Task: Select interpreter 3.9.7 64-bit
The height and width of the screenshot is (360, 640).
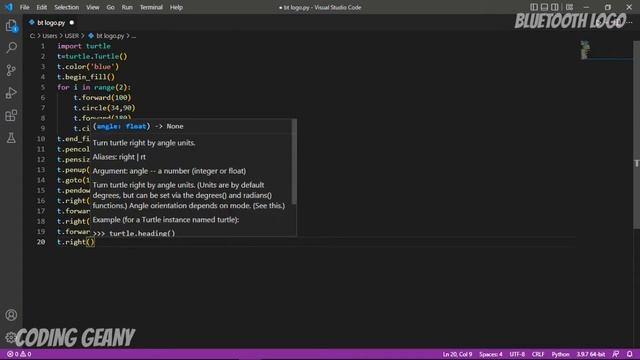Action: point(590,354)
